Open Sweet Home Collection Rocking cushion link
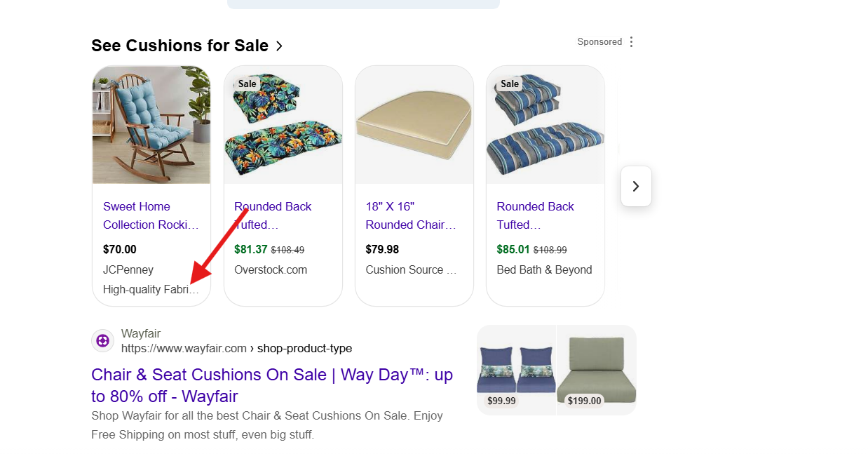 (x=151, y=215)
